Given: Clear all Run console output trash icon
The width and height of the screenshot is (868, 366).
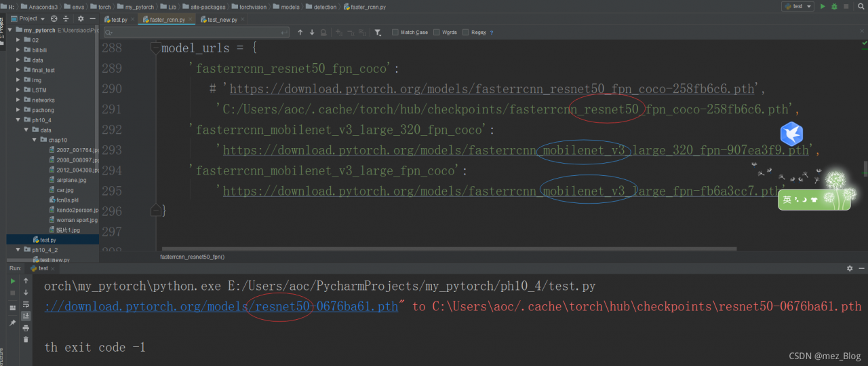Looking at the screenshot, I should coord(26,339).
